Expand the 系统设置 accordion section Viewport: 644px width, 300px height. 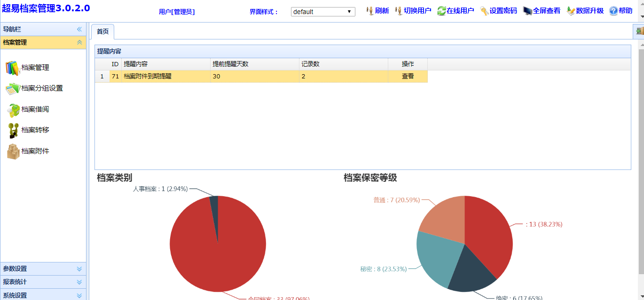click(79, 295)
